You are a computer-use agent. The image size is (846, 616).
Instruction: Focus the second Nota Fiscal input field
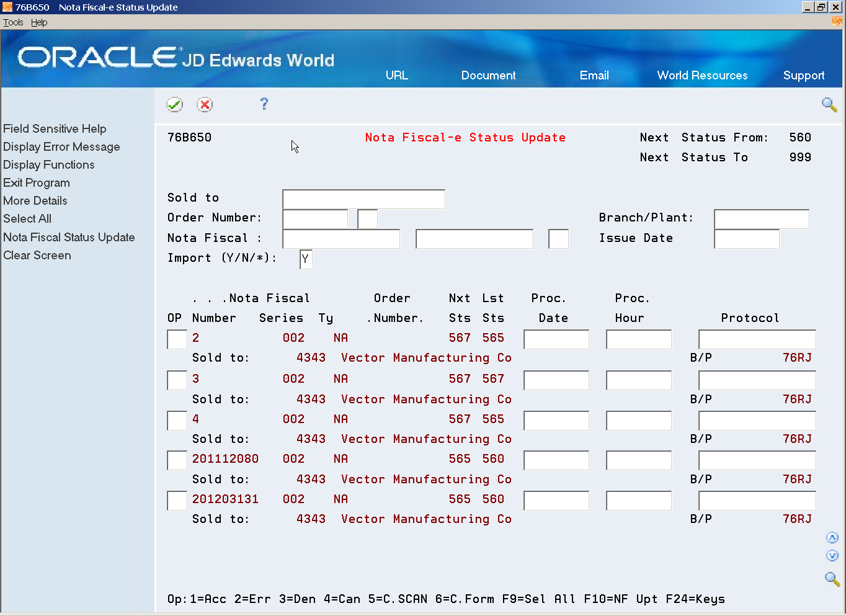474,239
